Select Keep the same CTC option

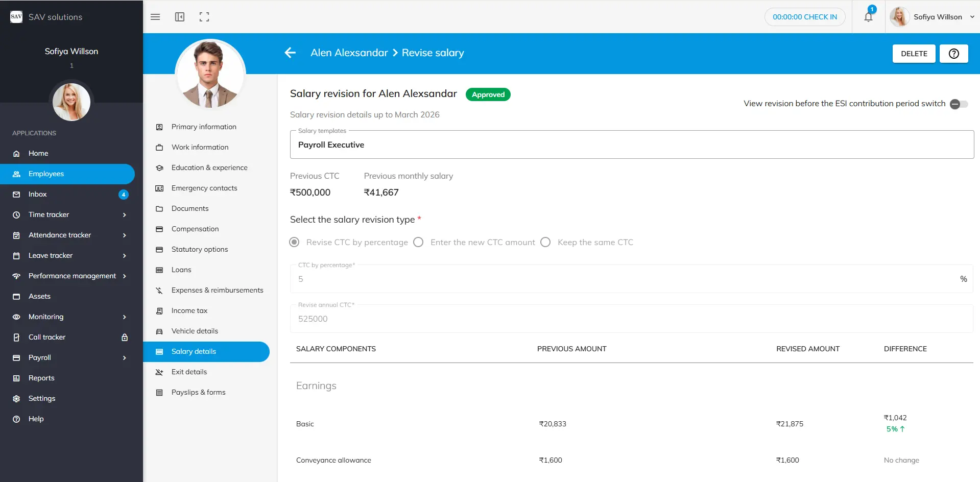coord(545,243)
